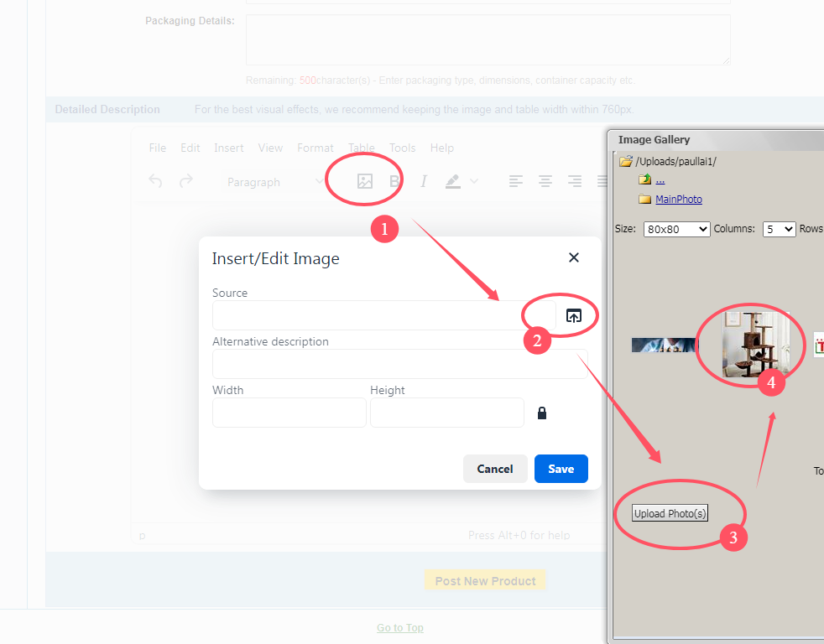Open the Format menu
The width and height of the screenshot is (824, 644).
(315, 148)
